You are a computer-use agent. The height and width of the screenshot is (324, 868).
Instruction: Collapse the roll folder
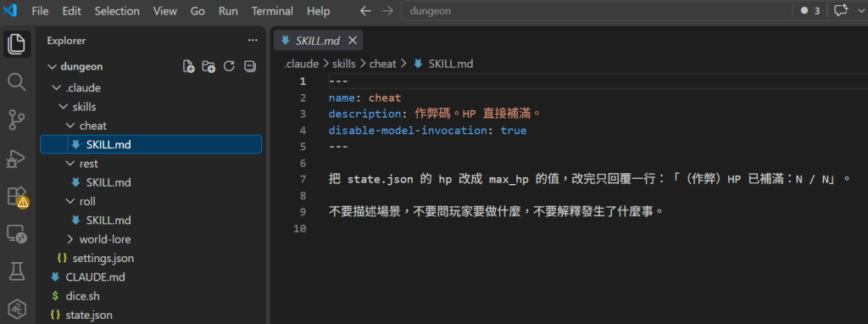pos(151,201)
